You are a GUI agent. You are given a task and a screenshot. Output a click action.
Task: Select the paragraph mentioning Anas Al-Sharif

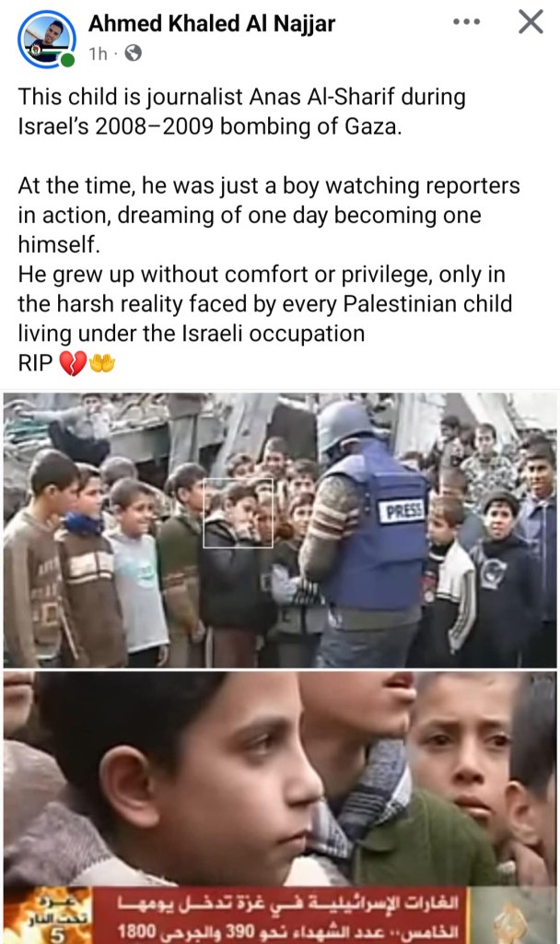click(242, 112)
